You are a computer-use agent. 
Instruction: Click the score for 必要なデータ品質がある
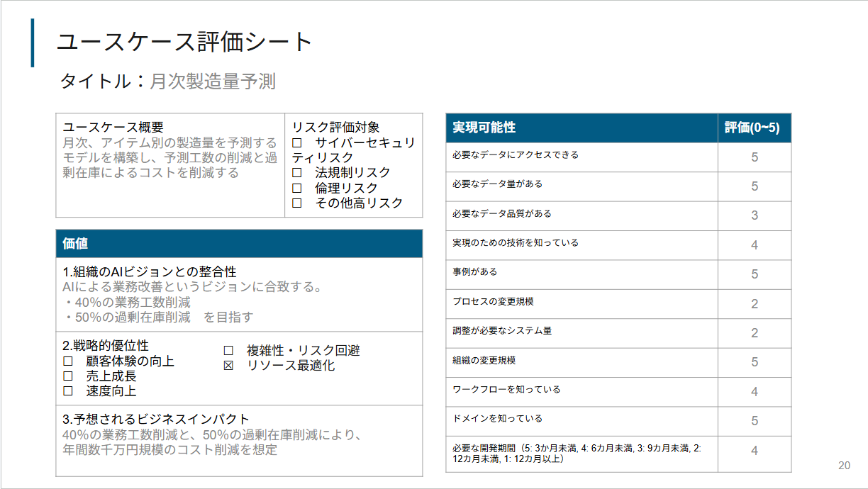coord(755,215)
